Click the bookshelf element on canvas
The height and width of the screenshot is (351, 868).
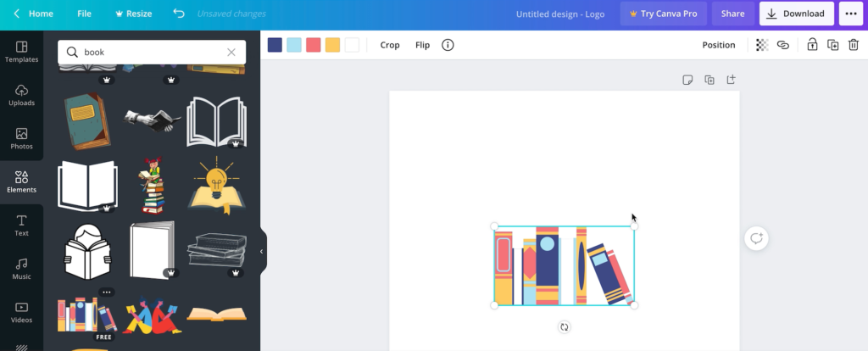(x=564, y=265)
